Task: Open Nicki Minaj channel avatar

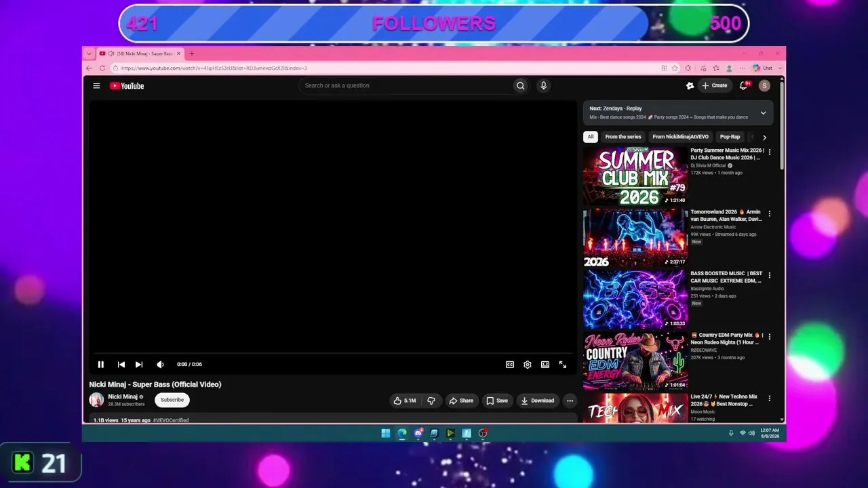Action: (96, 400)
